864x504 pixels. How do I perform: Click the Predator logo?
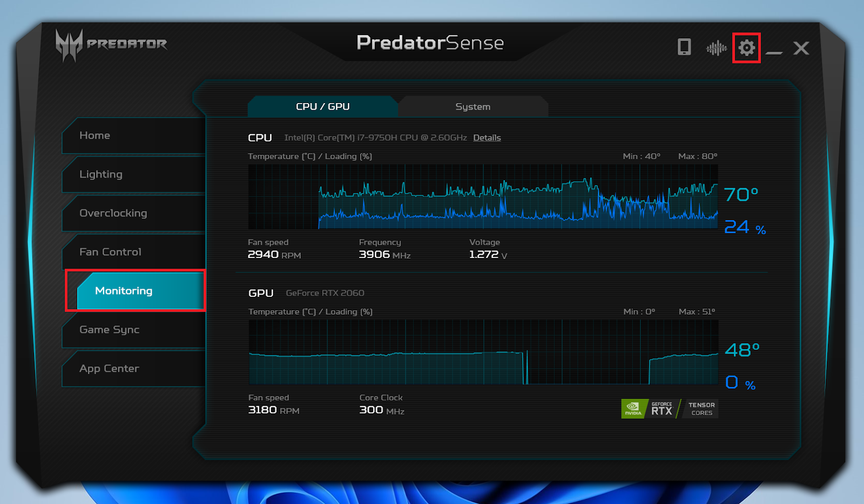111,45
